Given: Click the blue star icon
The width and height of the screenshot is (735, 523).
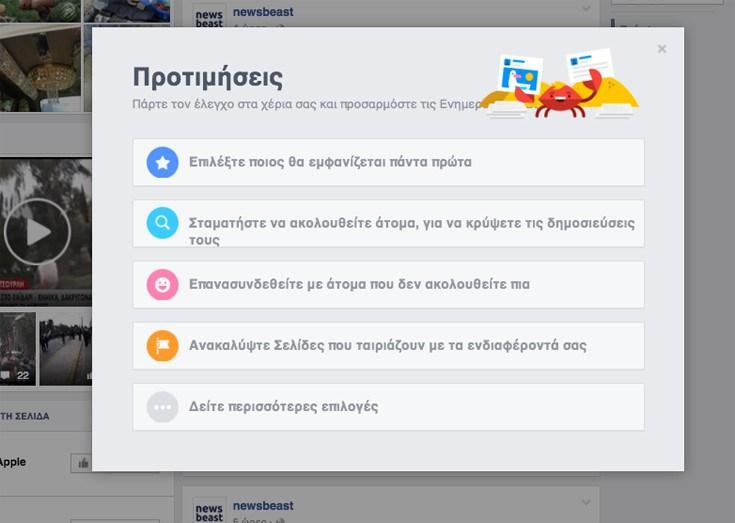Looking at the screenshot, I should 162,162.
